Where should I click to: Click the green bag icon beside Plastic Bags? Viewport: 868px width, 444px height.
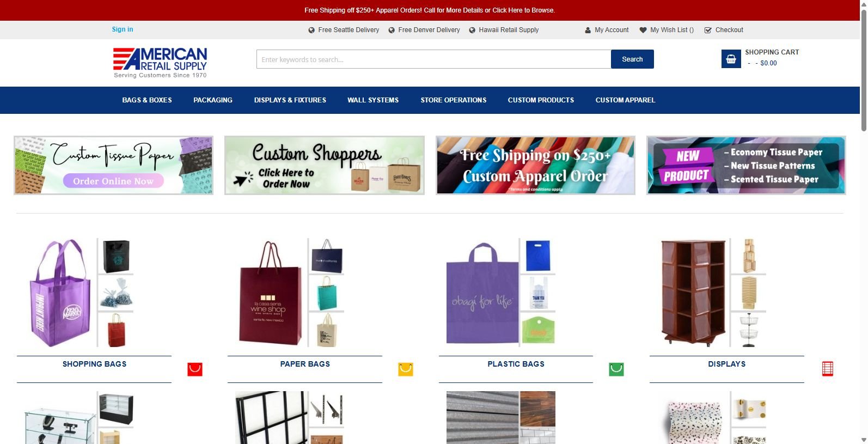coord(616,369)
